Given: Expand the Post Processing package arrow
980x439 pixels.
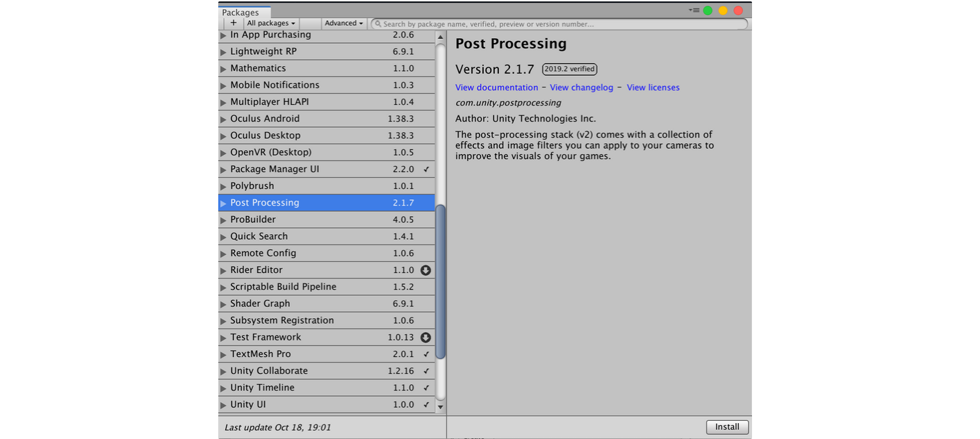Looking at the screenshot, I should point(224,204).
